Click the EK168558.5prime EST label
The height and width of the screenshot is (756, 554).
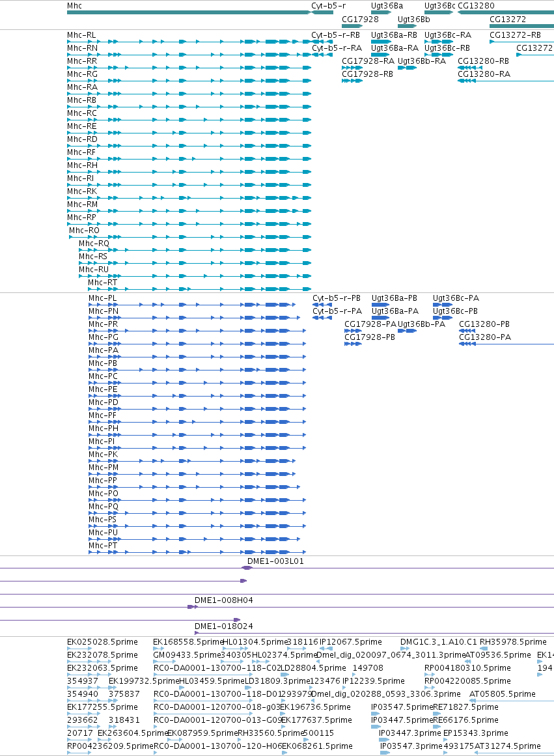(x=188, y=642)
